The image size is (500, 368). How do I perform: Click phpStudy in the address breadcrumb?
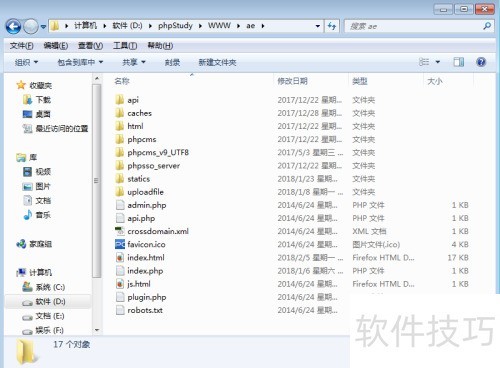click(175, 26)
